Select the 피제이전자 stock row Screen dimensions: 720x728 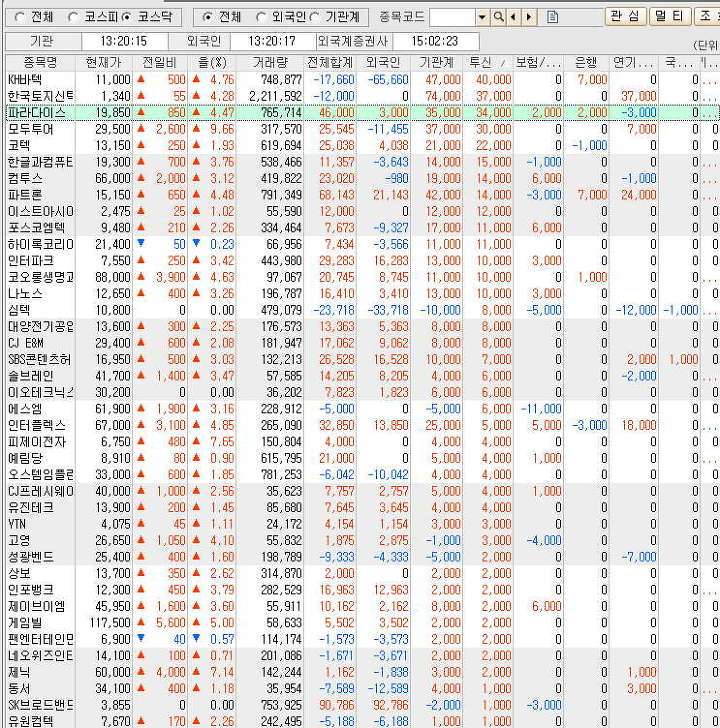click(x=362, y=442)
